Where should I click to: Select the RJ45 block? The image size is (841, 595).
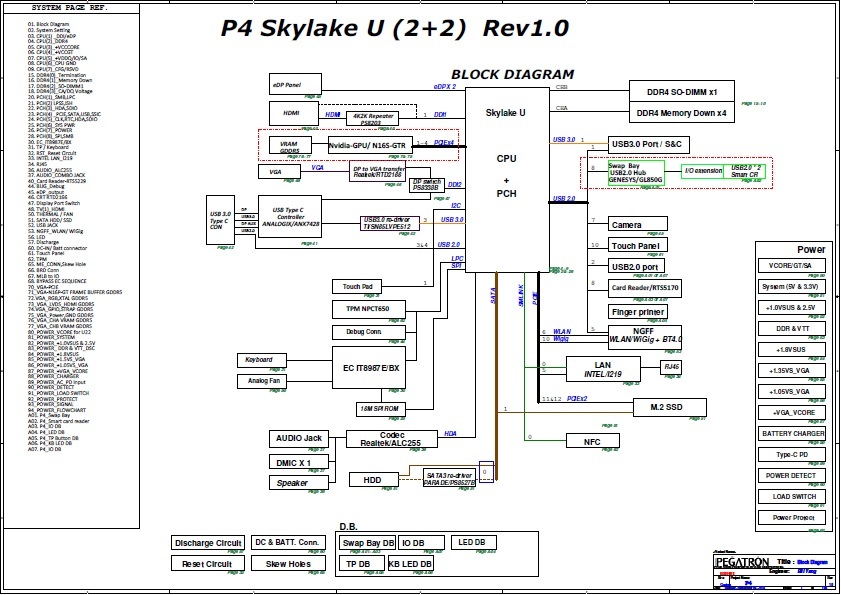point(671,367)
